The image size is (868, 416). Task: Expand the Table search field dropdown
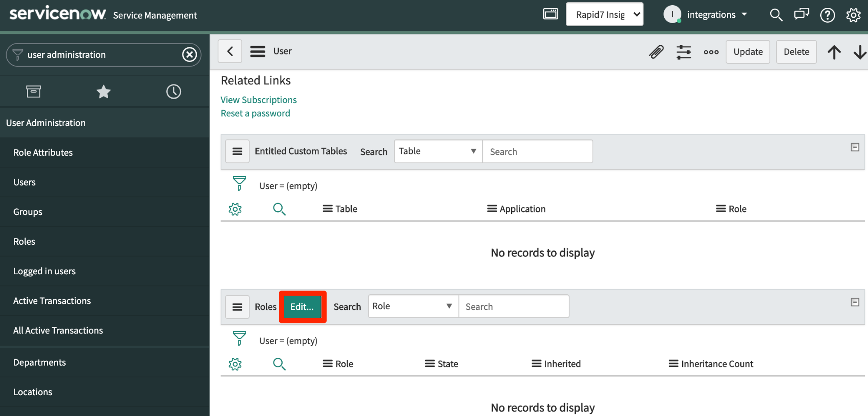coord(438,151)
